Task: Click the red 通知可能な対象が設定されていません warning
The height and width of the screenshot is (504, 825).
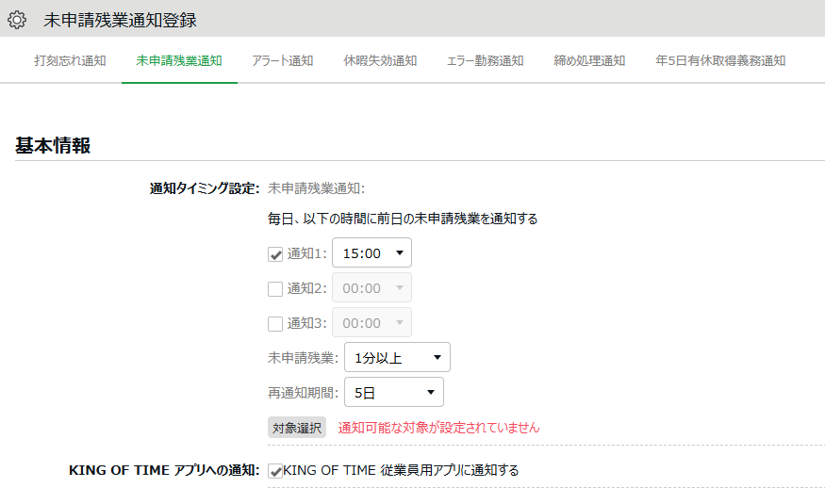Action: coord(438,428)
